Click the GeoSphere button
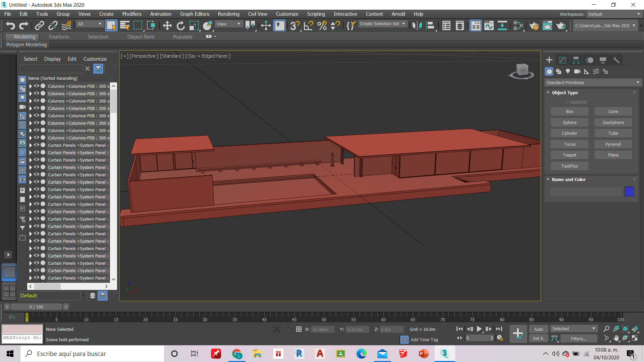The image size is (644, 362). click(613, 123)
